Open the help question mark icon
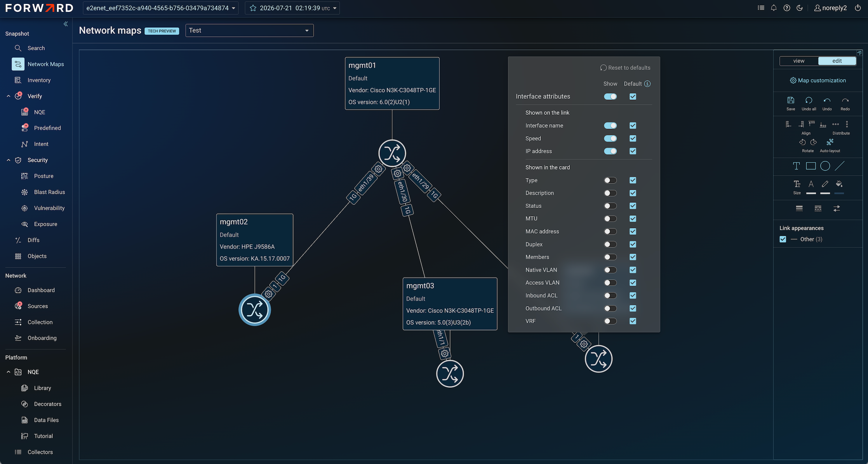Viewport: 868px width, 464px height. coord(787,8)
